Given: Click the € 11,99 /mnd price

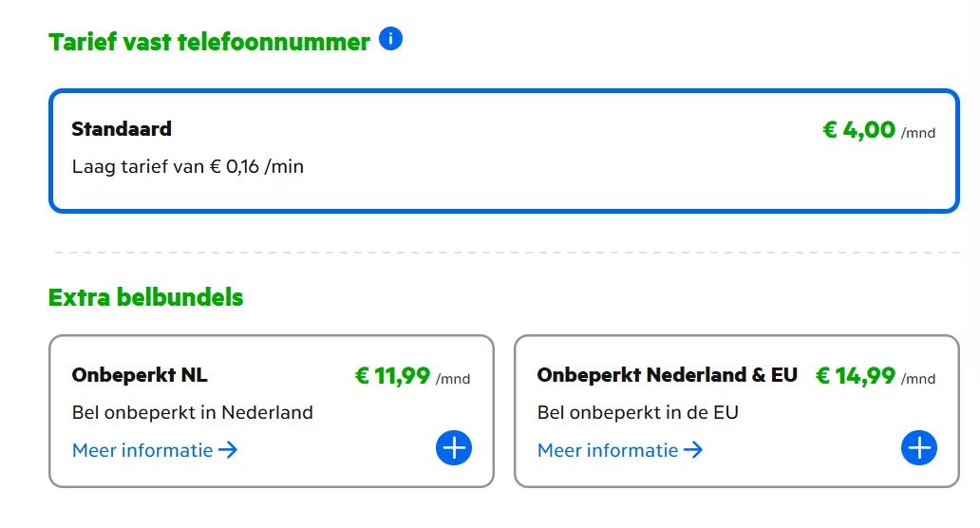Looking at the screenshot, I should pyautogui.click(x=412, y=377).
